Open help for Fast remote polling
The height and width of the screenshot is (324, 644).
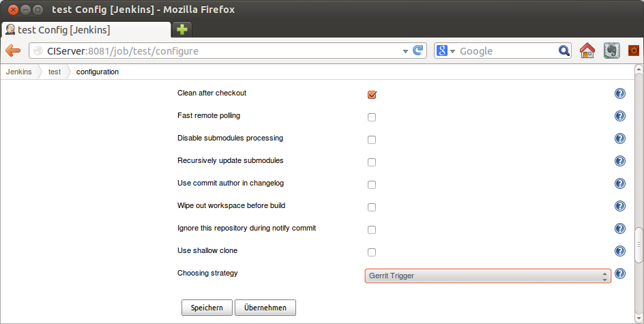[619, 117]
